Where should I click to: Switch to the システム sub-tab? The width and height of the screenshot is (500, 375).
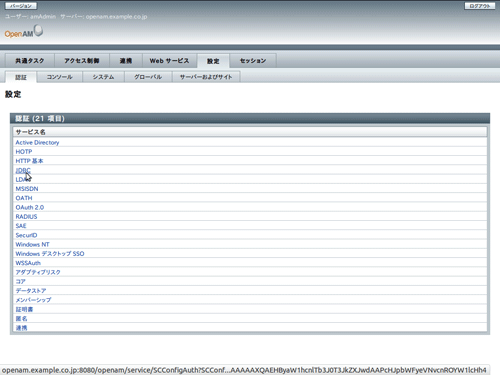click(x=103, y=77)
